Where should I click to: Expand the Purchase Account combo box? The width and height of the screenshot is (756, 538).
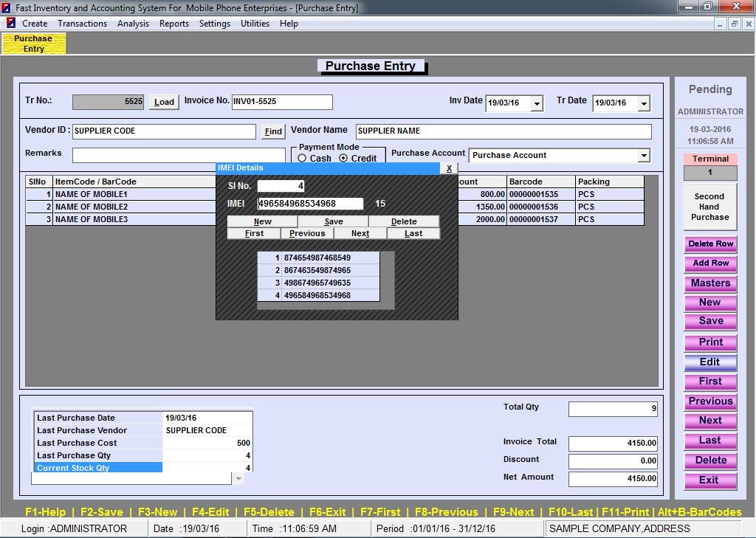tap(644, 156)
